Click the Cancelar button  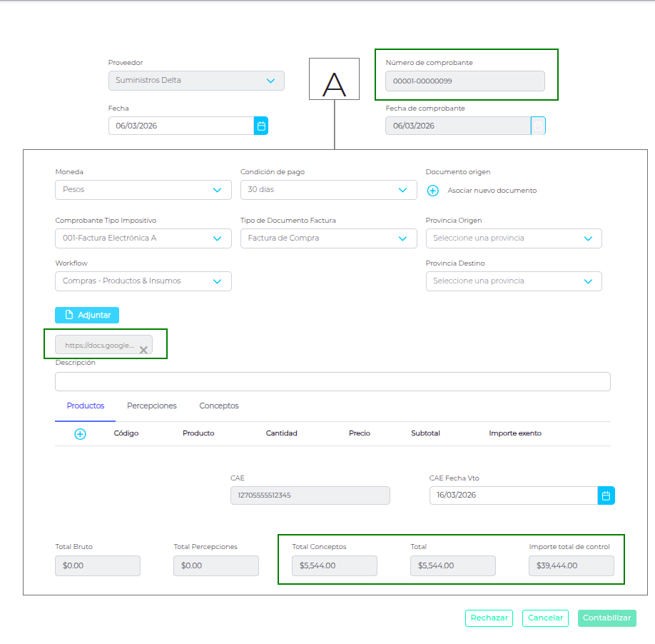point(545,618)
